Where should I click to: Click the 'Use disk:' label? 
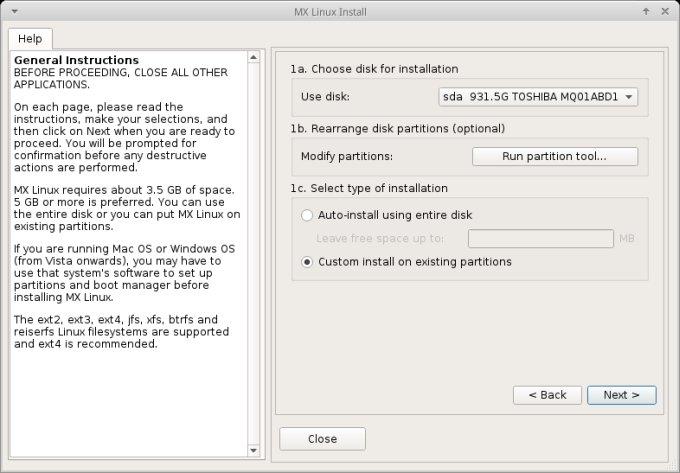(325, 96)
